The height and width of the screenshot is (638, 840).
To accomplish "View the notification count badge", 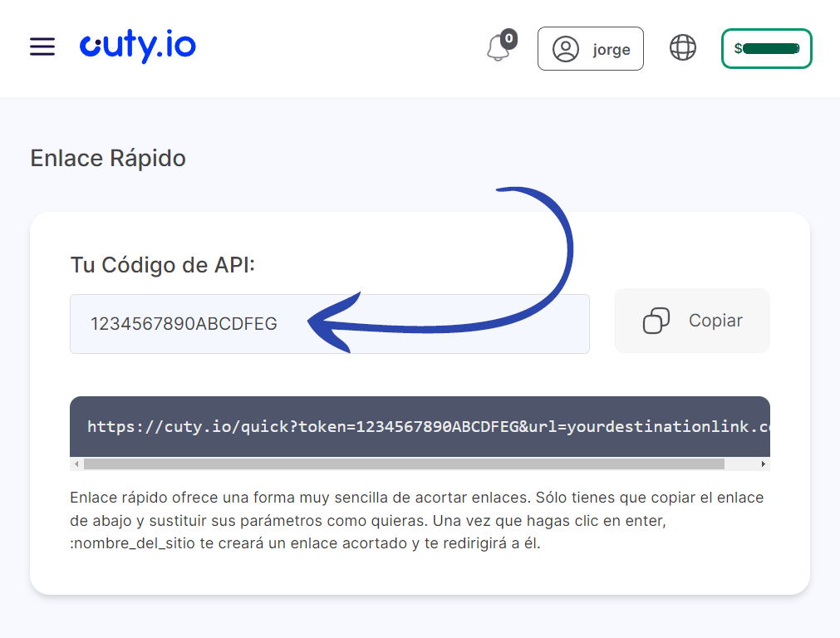I will click(x=510, y=37).
